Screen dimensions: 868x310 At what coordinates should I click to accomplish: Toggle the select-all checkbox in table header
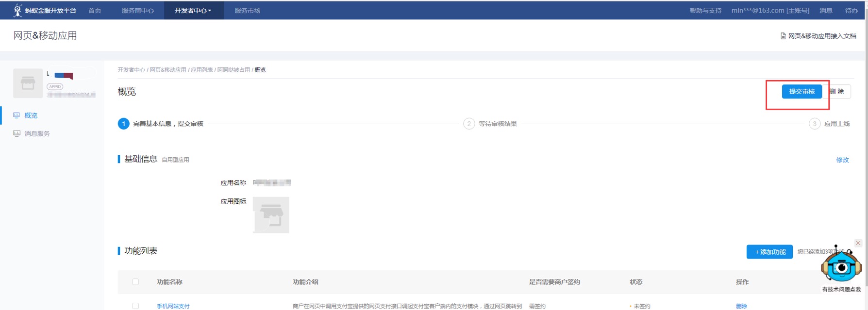[135, 282]
